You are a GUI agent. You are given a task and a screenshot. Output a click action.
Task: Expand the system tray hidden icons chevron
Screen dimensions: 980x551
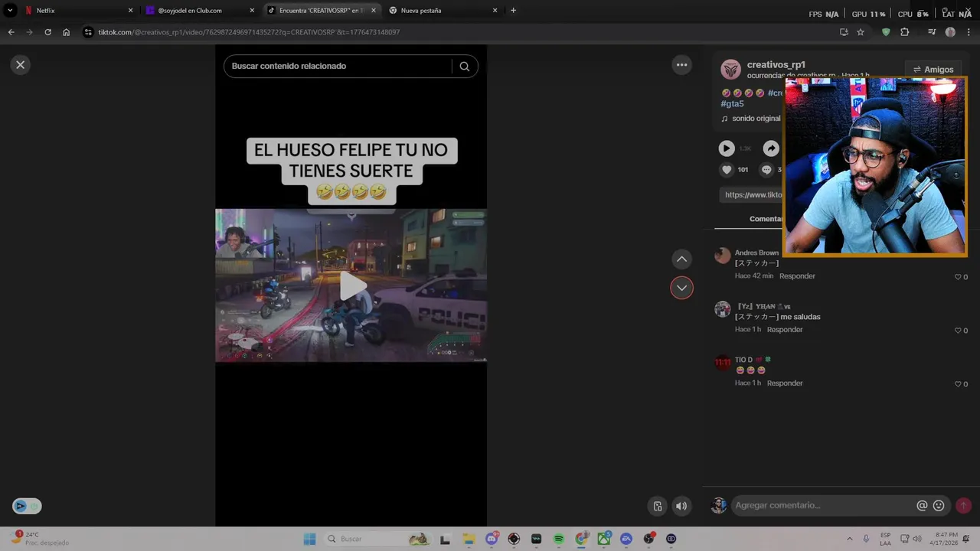pyautogui.click(x=849, y=539)
